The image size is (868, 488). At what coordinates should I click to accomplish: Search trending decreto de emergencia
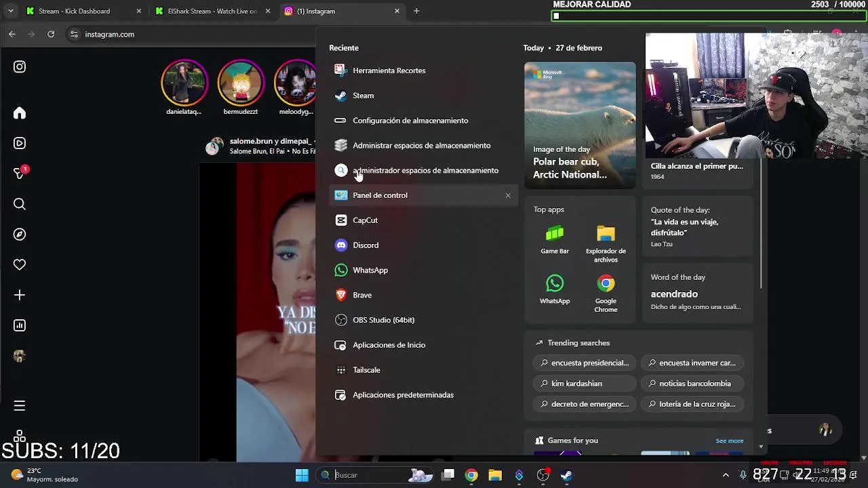tap(585, 404)
